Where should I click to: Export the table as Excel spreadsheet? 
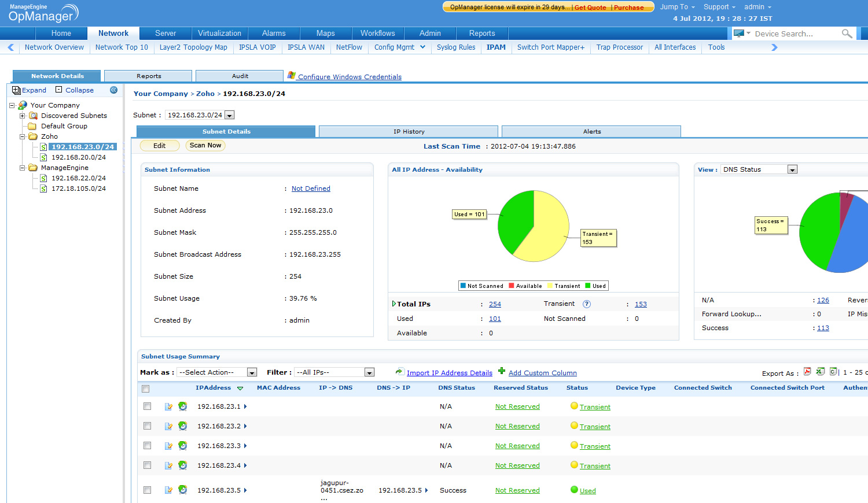821,372
